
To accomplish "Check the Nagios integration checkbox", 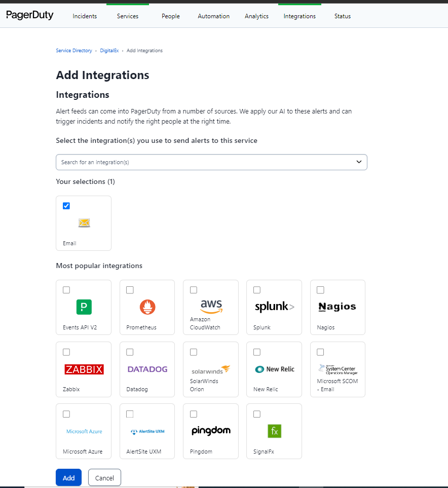I will (x=320, y=290).
